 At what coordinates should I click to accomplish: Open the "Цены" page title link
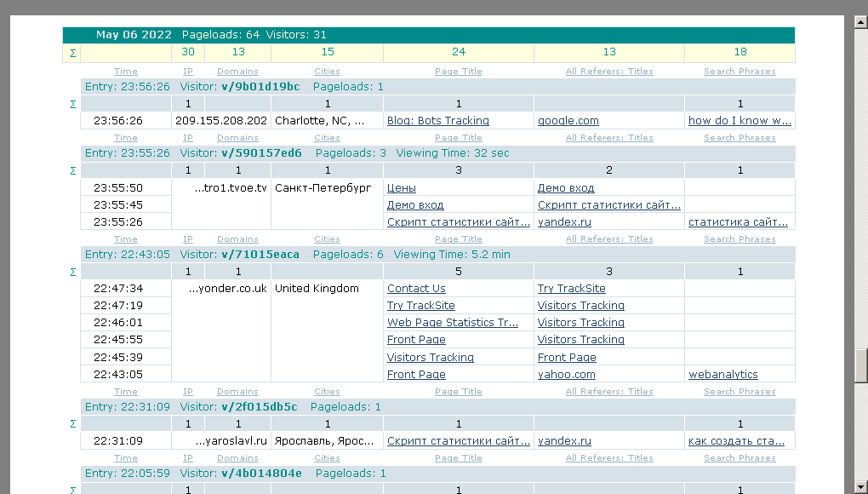point(401,188)
